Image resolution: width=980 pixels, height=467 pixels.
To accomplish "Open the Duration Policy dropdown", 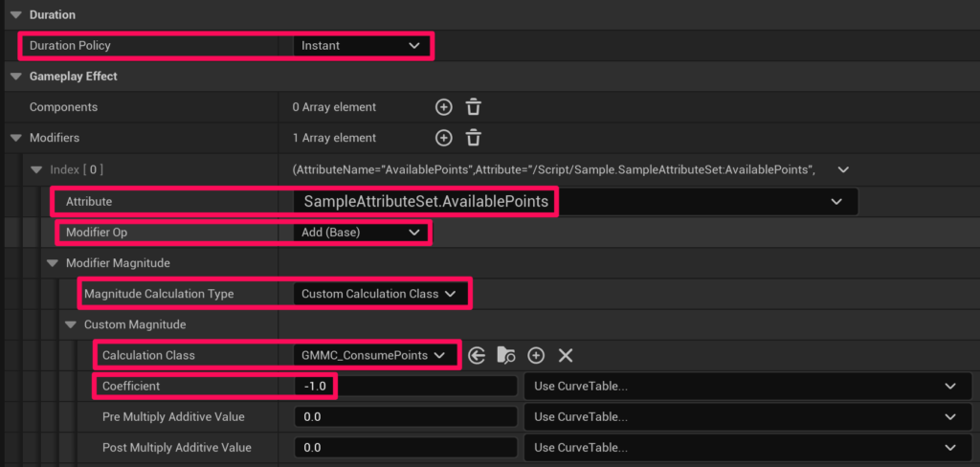I will (x=361, y=45).
